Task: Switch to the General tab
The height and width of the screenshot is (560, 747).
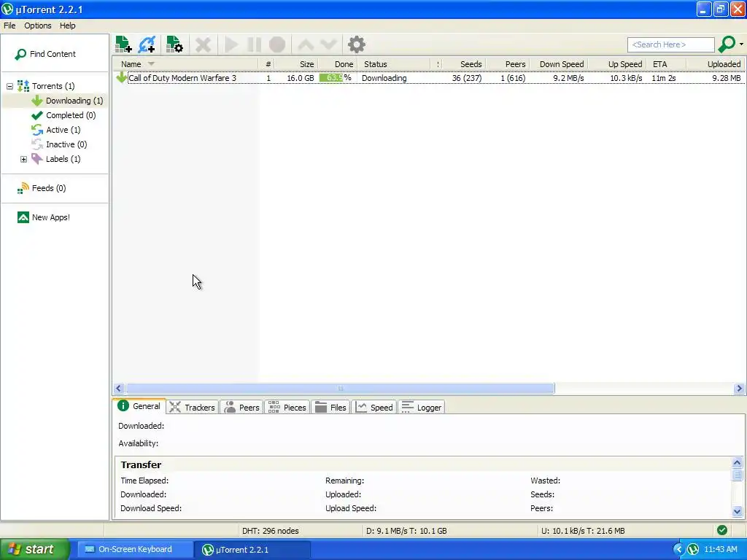Action: click(x=139, y=406)
